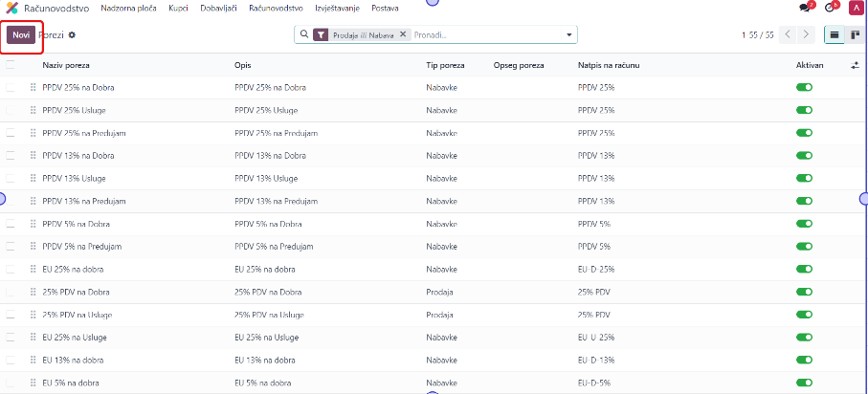The width and height of the screenshot is (868, 394).
Task: Click the Odoo app home logo
Action: (x=12, y=8)
